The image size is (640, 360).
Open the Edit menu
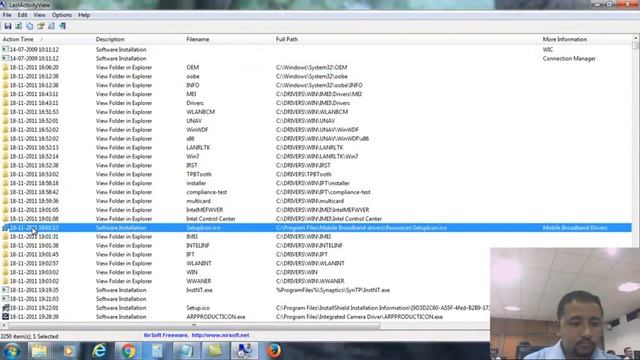click(22, 15)
